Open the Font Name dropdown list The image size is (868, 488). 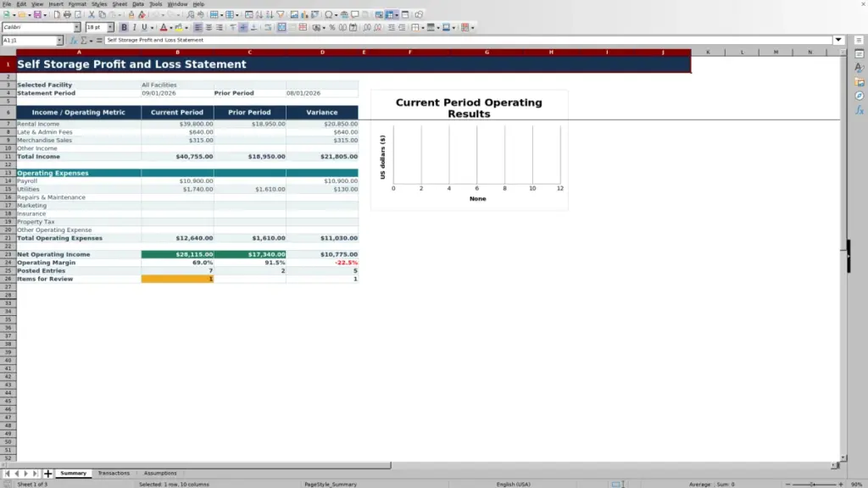coord(77,28)
